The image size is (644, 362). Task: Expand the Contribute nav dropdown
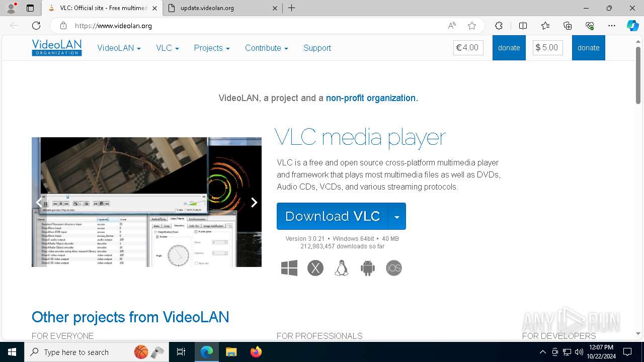click(267, 48)
